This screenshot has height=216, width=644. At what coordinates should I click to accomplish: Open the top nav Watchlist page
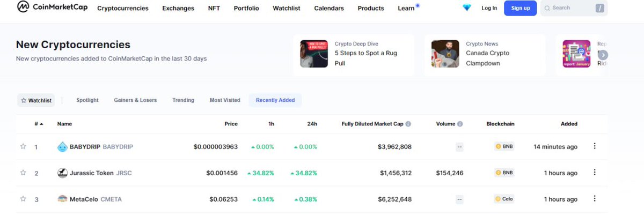tap(287, 8)
